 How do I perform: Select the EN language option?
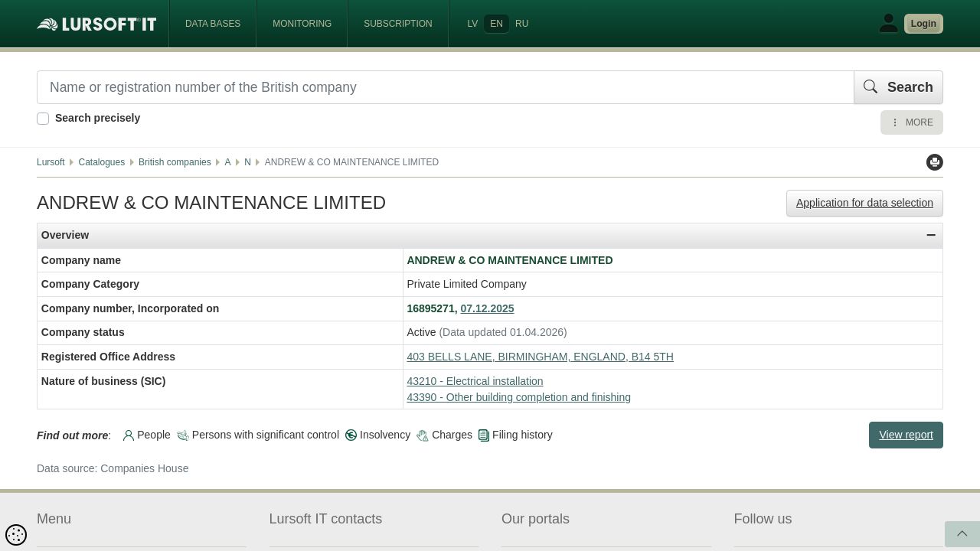(496, 24)
